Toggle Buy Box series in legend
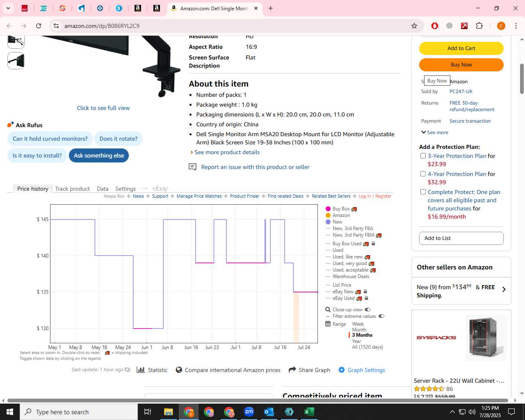525x420 pixels. (x=341, y=209)
